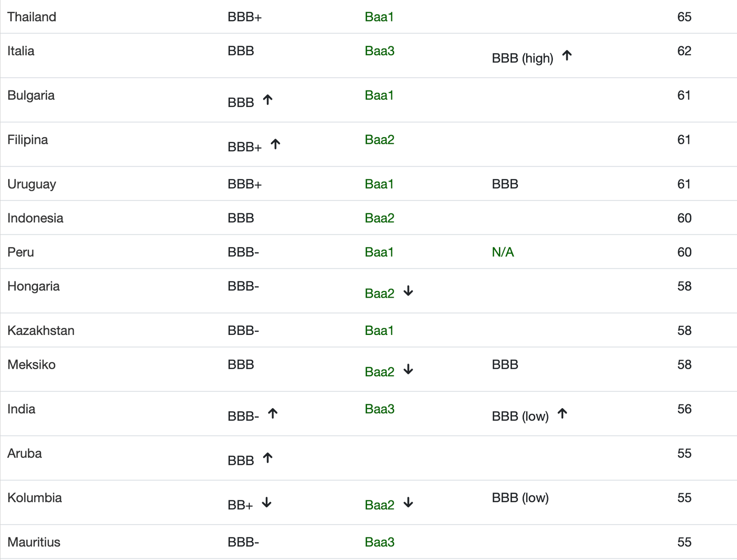This screenshot has height=560, width=737.
Task: Open Kazakhstan's Baa1 rating link
Action: (x=379, y=331)
